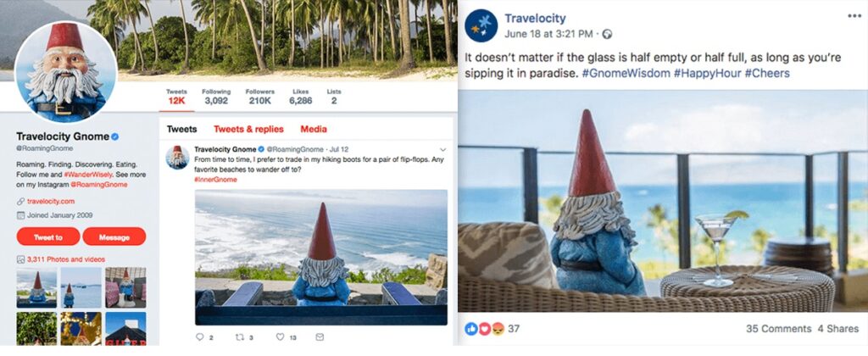The width and height of the screenshot is (868, 356).
Task: Click the Message button
Action: pos(114,236)
